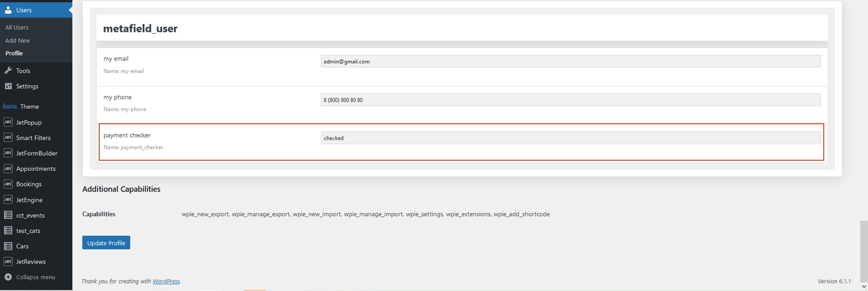Click the 'Name: my-phone' caption
868x291 pixels.
pos(125,109)
